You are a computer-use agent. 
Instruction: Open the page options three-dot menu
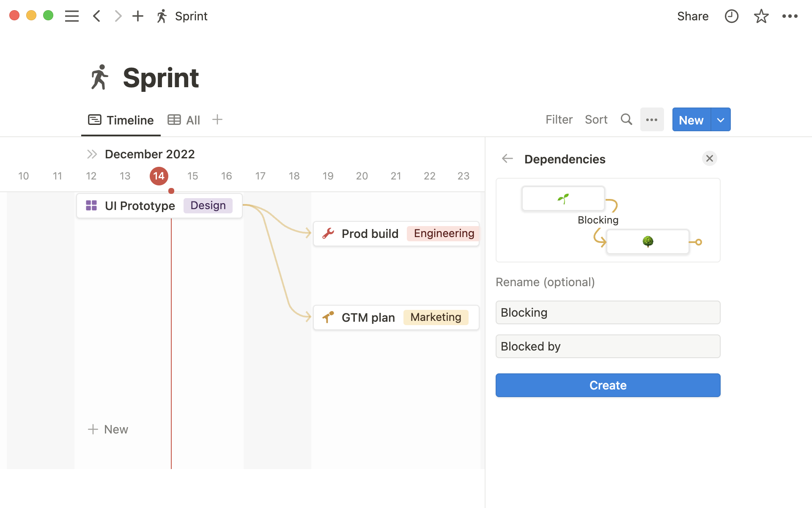pyautogui.click(x=790, y=16)
